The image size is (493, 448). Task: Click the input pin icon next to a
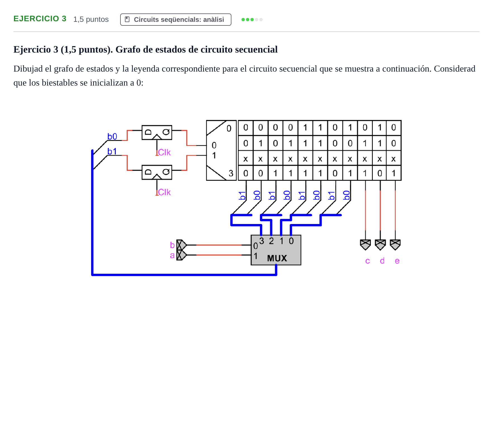(x=182, y=255)
